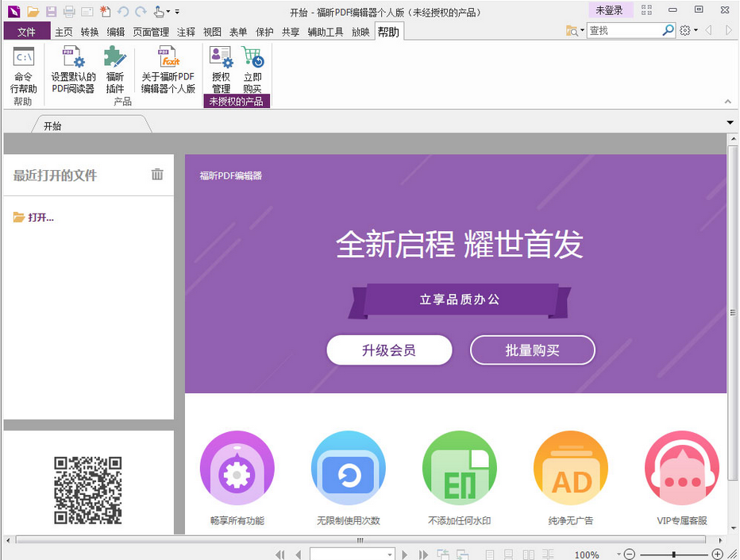Switch to the 表单 tab
The height and width of the screenshot is (560, 740).
point(238,32)
